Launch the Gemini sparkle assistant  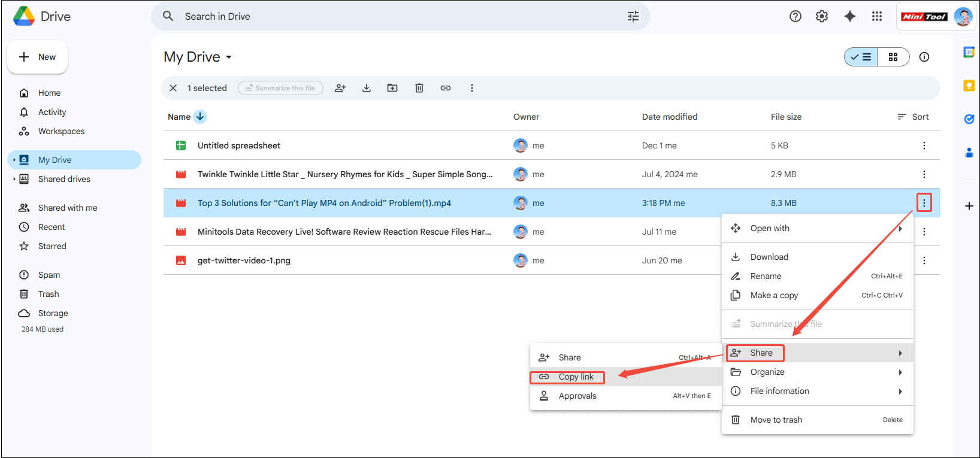pos(849,16)
